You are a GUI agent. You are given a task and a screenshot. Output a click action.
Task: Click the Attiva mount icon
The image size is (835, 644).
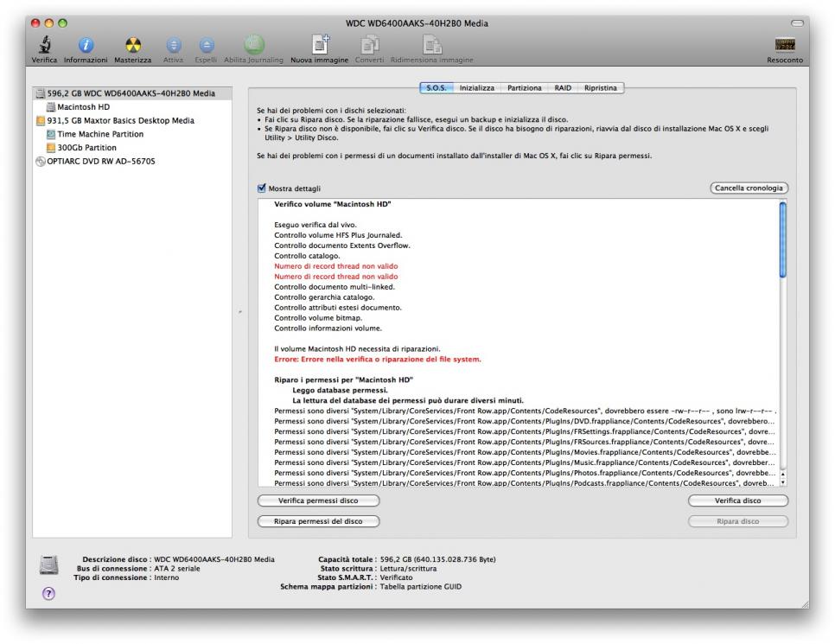pyautogui.click(x=174, y=45)
